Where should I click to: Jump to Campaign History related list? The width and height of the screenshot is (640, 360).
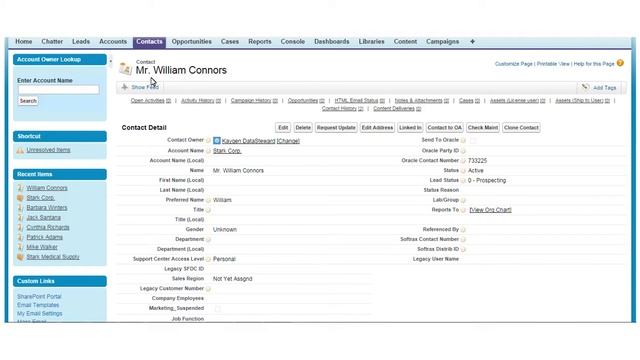point(254,101)
